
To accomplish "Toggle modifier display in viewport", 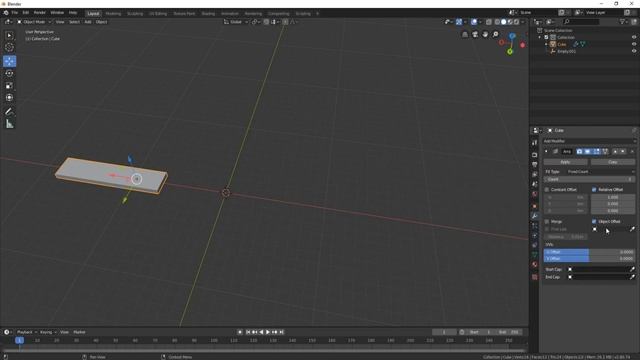I will [588, 151].
